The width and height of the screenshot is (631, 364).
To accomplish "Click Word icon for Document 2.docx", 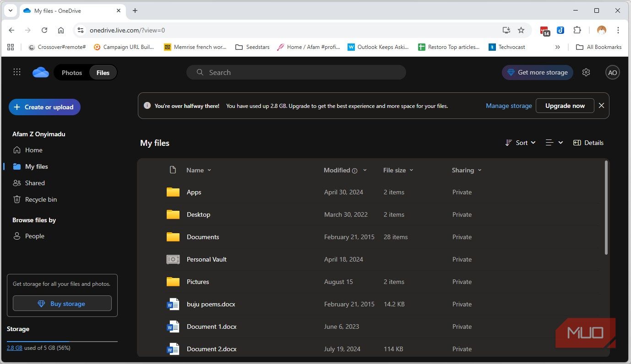I will click(173, 349).
